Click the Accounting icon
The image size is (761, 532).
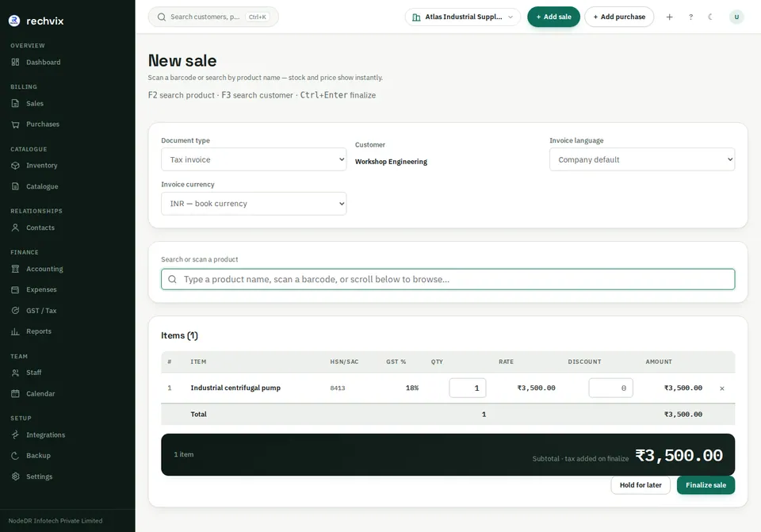[x=16, y=269]
